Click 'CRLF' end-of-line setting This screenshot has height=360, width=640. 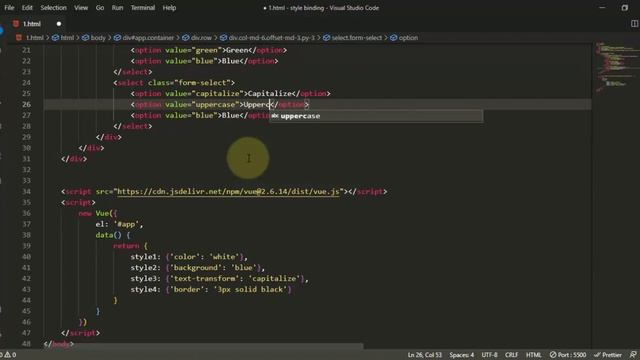[x=511, y=355]
